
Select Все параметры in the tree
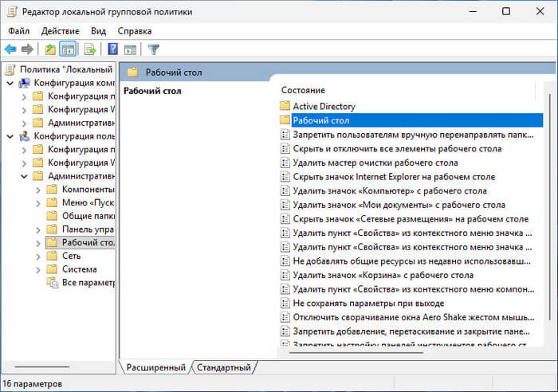pos(88,282)
